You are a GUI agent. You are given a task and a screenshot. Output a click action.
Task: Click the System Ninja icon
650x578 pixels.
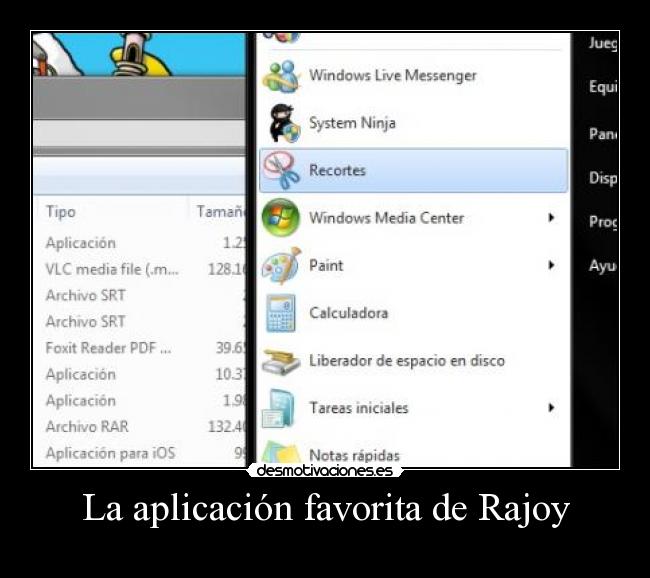(x=283, y=123)
